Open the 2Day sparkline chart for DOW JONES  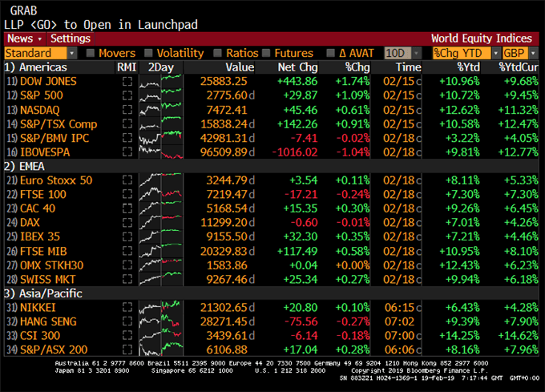(160, 81)
